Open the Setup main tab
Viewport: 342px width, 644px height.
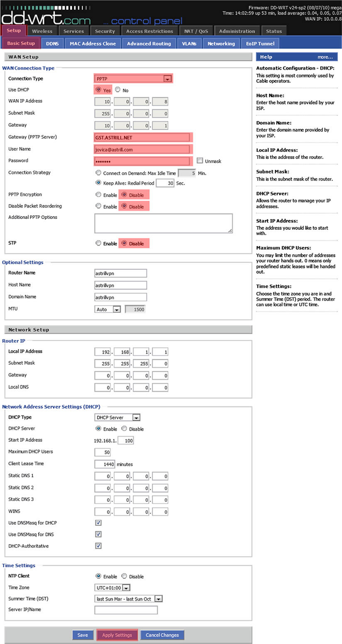point(14,31)
